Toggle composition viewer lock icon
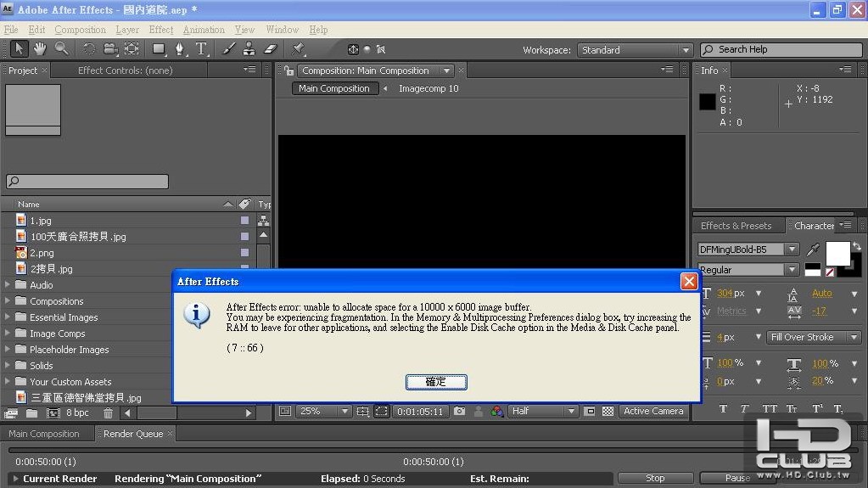The height and width of the screenshot is (488, 868). pos(289,71)
